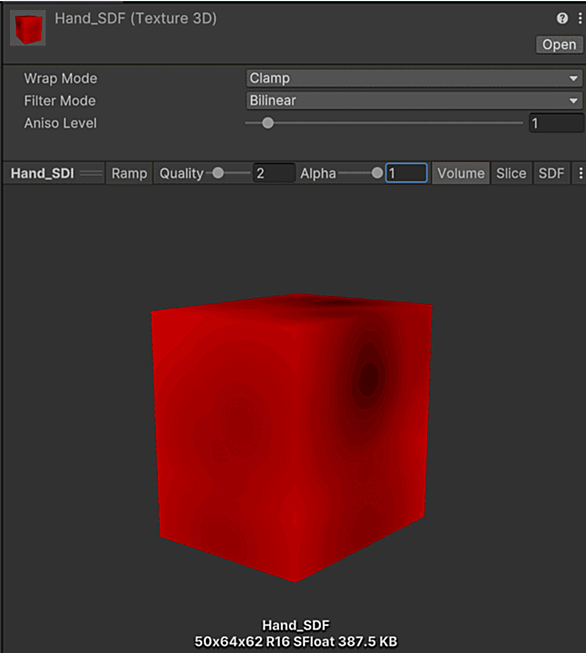Open the preview toolbar three-dot menu

tap(581, 173)
